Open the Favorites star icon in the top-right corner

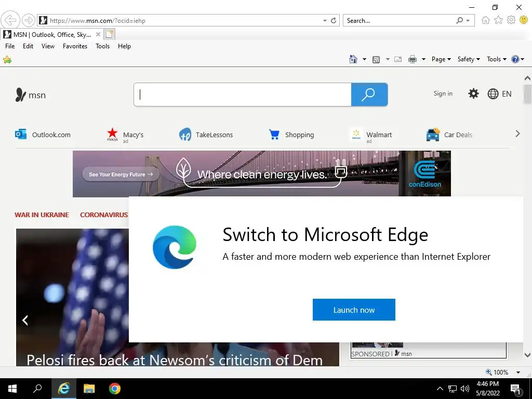click(498, 20)
